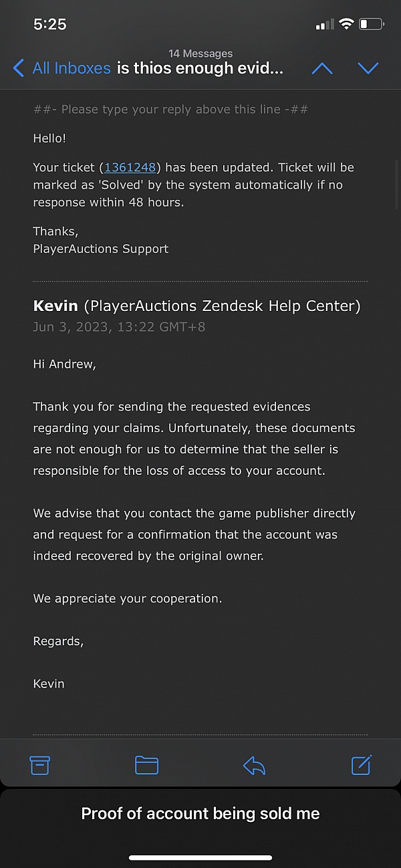Image resolution: width=401 pixels, height=868 pixels.
Task: Open the 'Proof of account being sold me' attachment
Action: tap(200, 813)
